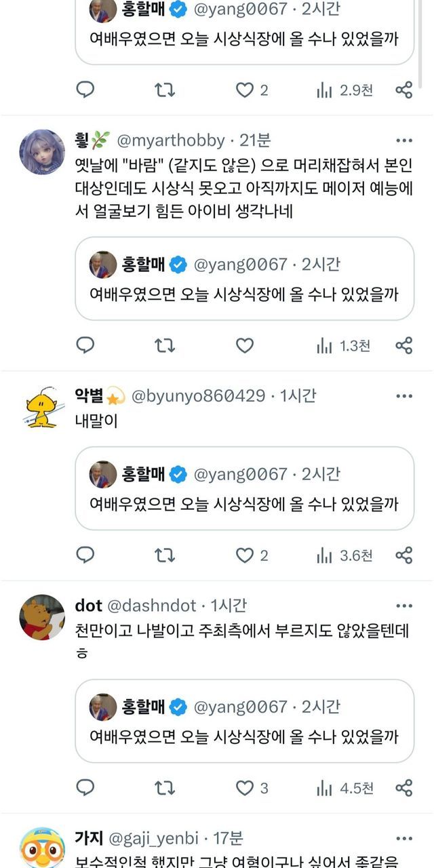Retweet the 악별 '내말이' post
The width and height of the screenshot is (434, 868).
tap(165, 555)
